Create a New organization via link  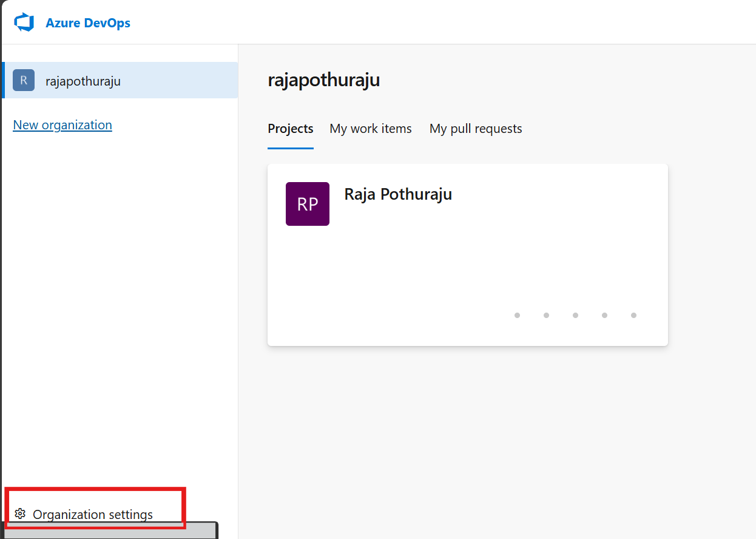(62, 125)
